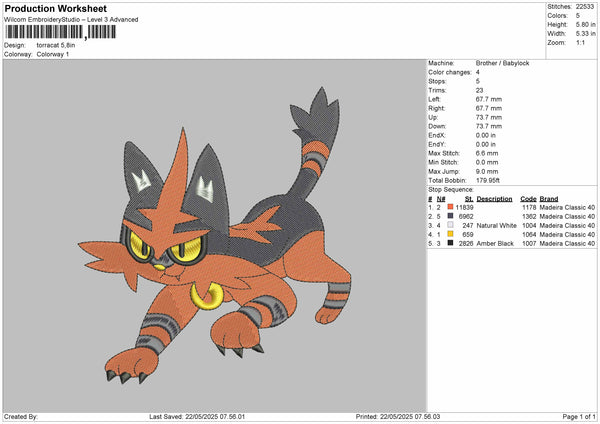Viewport: 600px width, 424px height.
Task: Click the 'Code' column header
Action: [x=528, y=199]
